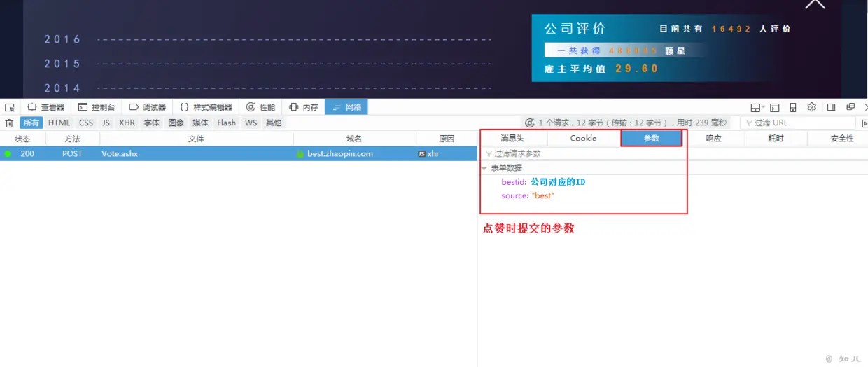The width and height of the screenshot is (868, 367).
Task: Sort by the 方法 column header
Action: coord(72,139)
